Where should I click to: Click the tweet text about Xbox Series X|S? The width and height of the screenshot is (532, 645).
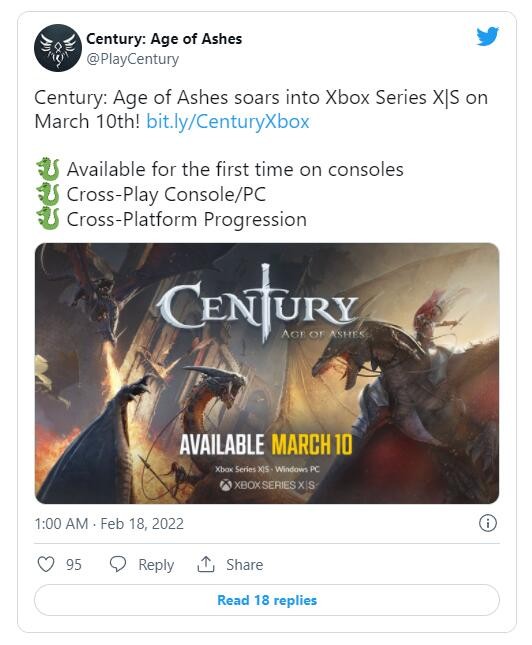[261, 109]
